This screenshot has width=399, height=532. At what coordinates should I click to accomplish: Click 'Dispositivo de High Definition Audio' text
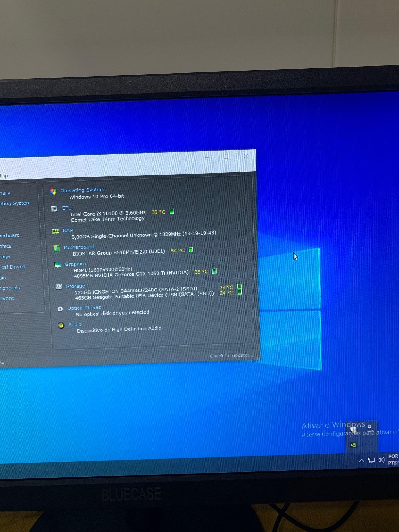tap(119, 329)
